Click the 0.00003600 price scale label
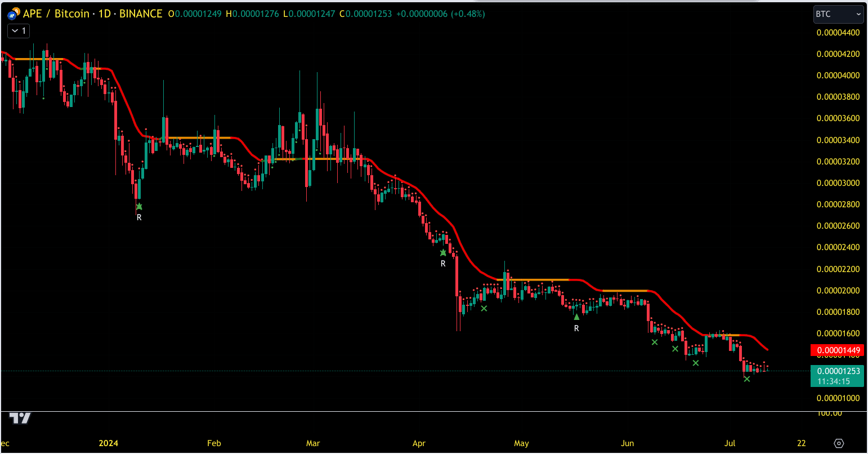Screen dimensions: 868x454 click(x=838, y=118)
